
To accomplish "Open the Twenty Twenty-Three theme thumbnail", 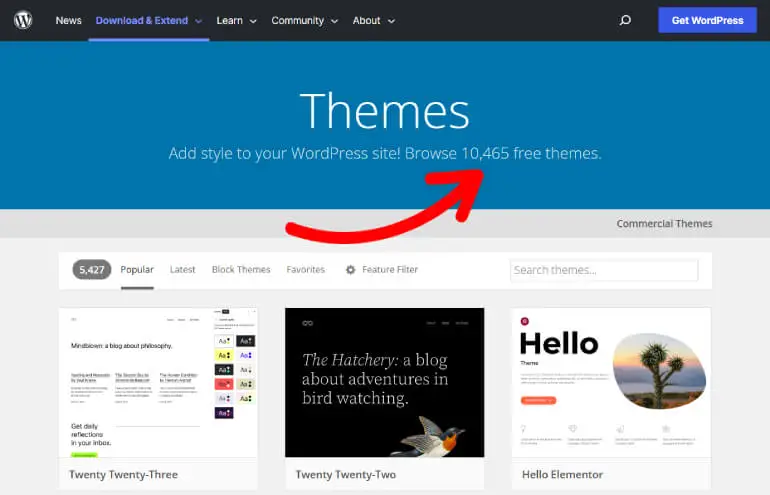I will [158, 383].
